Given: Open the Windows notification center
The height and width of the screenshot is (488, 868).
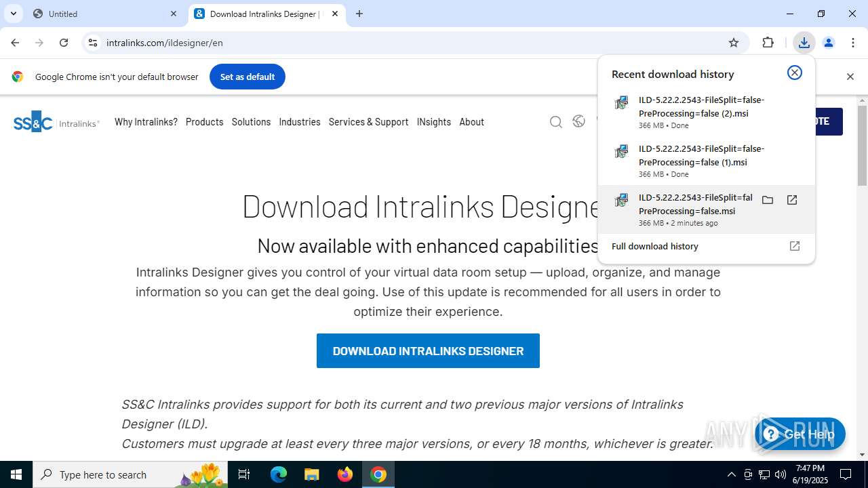Looking at the screenshot, I should [x=846, y=474].
